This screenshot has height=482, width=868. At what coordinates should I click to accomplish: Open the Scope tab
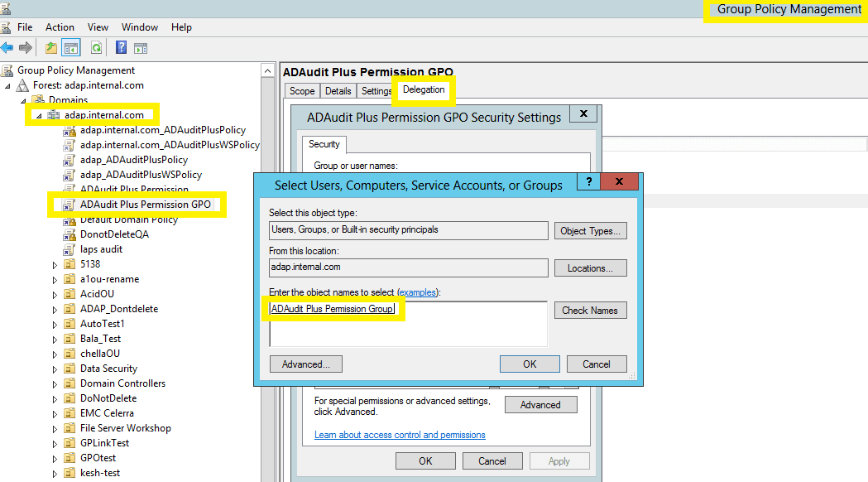tap(301, 90)
